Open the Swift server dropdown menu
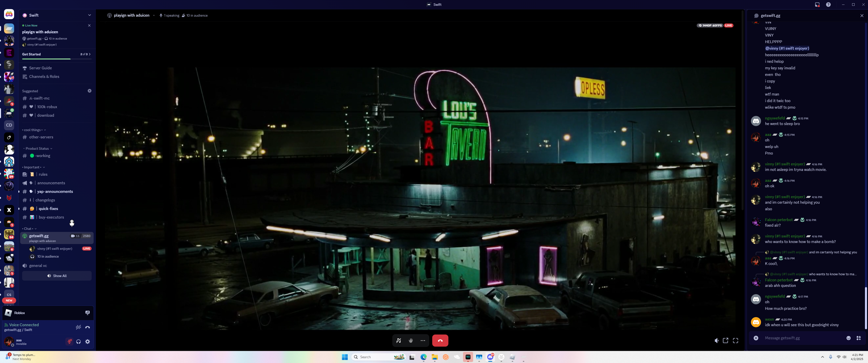 (89, 15)
